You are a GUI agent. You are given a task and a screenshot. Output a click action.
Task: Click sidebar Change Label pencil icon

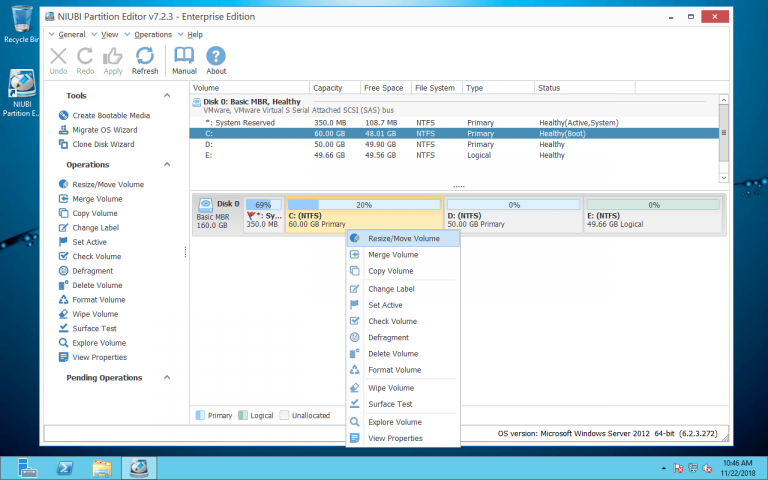(63, 228)
